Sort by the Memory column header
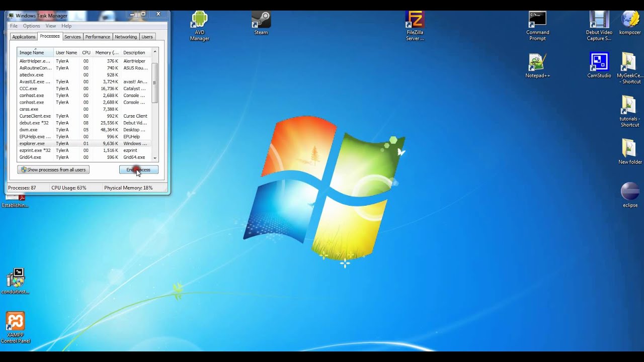Image resolution: width=644 pixels, height=362 pixels. 107,52
